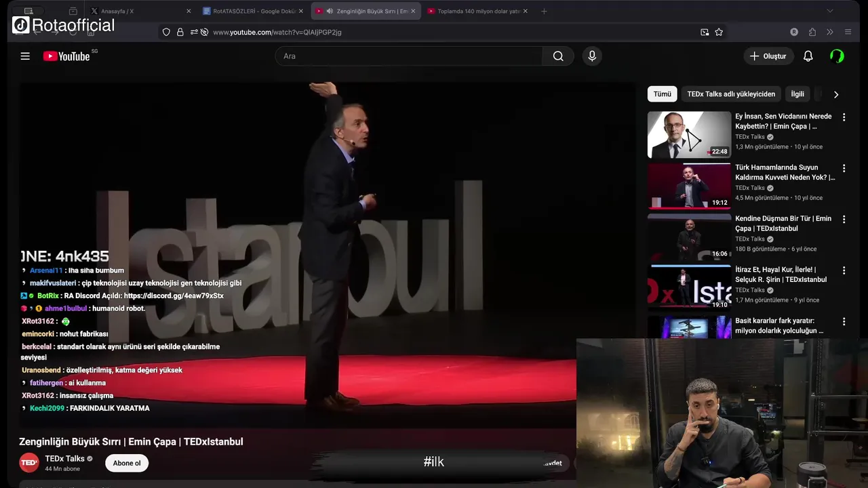868x488 pixels.
Task: Show site info via padlock icon
Action: pos(180,32)
